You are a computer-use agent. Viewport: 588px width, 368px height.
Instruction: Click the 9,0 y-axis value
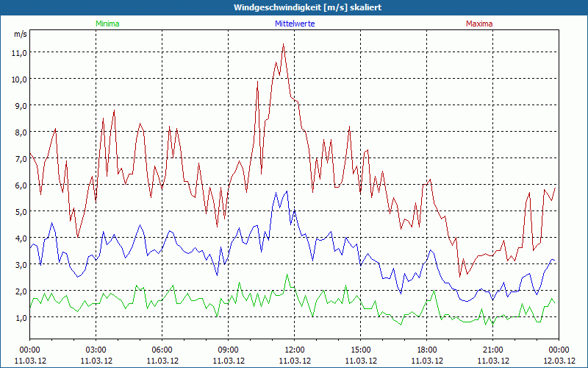tap(21, 105)
